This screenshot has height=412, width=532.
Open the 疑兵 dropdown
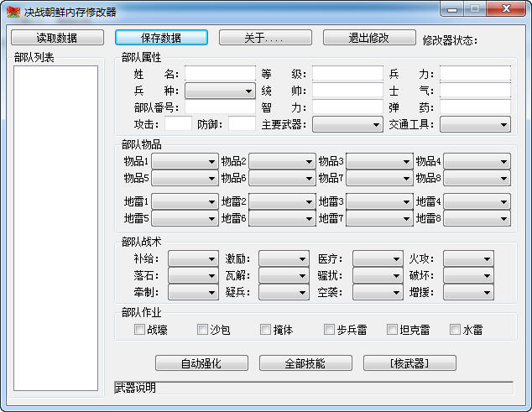click(x=284, y=292)
